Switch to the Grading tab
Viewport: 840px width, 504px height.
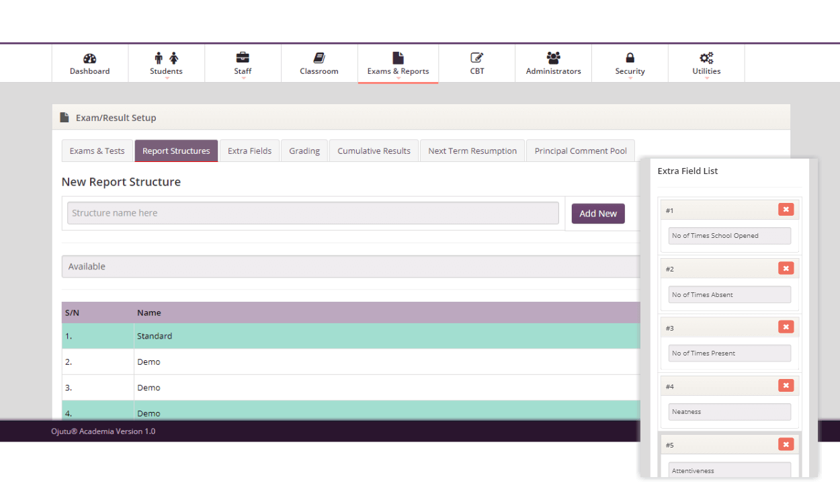(304, 151)
